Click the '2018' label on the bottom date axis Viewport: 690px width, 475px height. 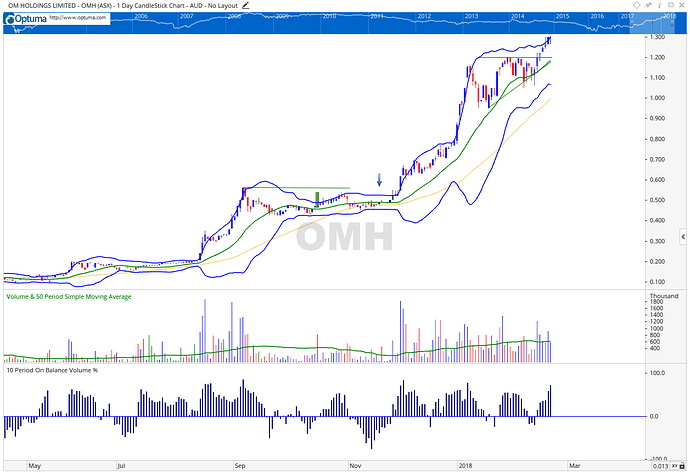465,465
